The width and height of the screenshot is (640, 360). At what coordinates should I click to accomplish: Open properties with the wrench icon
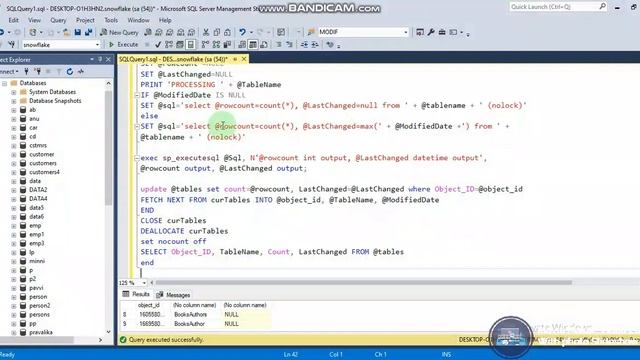click(431, 32)
